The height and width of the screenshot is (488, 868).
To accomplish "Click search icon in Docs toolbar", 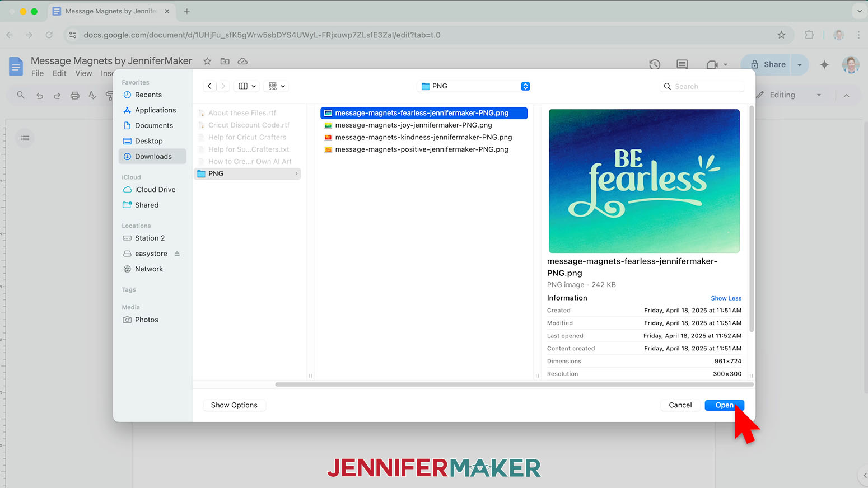I will 21,95.
